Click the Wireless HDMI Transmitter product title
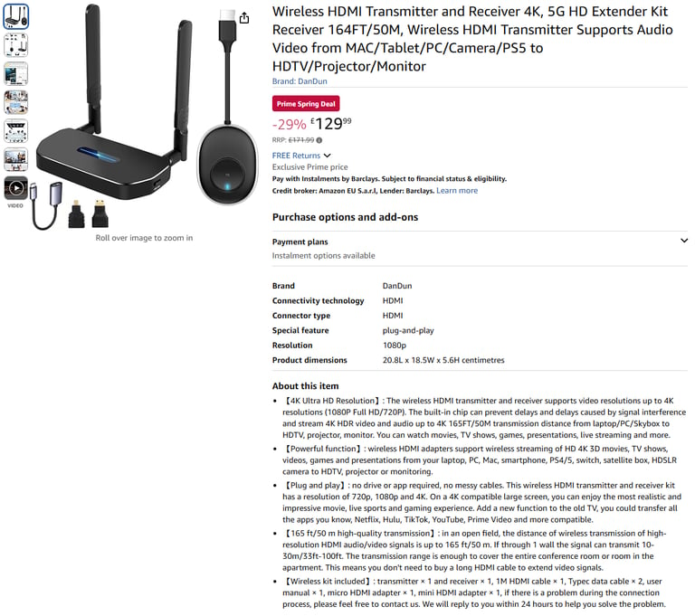The image size is (695, 616). (472, 39)
